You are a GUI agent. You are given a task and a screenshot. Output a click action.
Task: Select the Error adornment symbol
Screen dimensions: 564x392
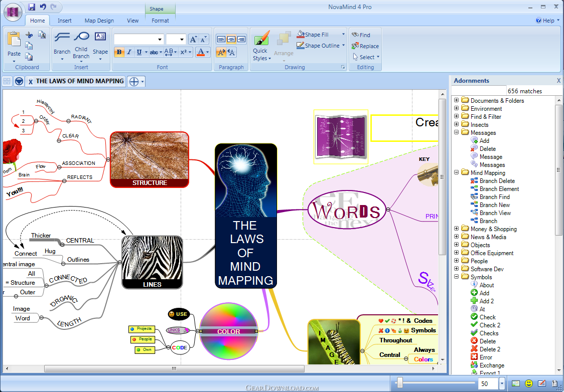pyautogui.click(x=481, y=357)
